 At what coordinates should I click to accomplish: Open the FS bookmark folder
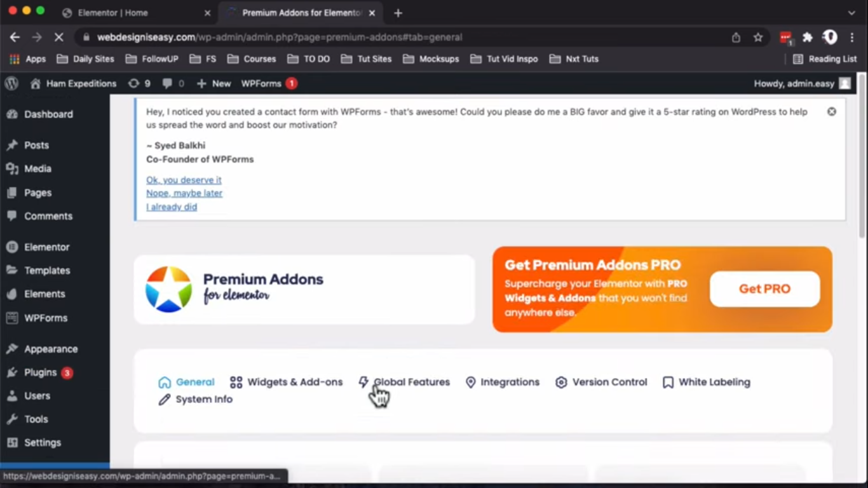pos(203,59)
